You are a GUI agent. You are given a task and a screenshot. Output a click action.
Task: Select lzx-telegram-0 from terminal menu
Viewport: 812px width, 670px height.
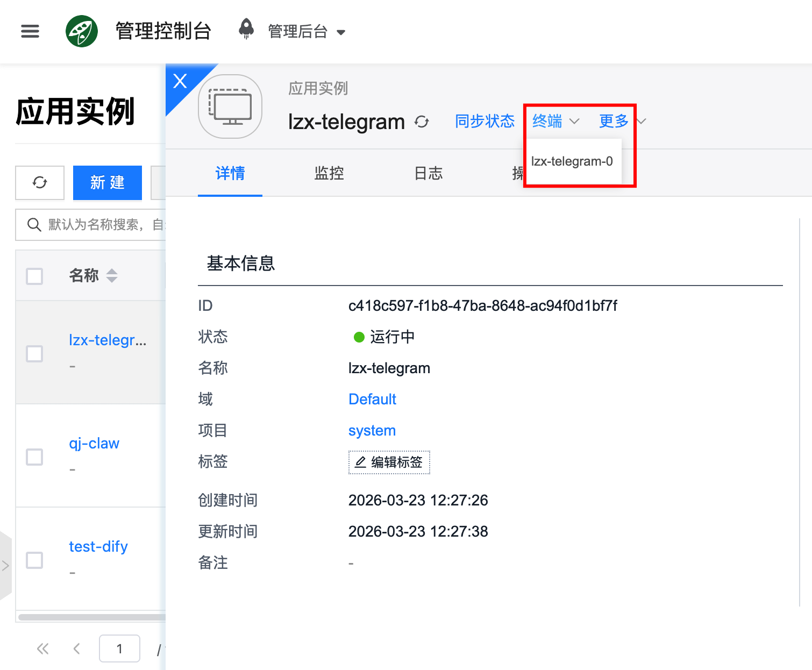click(572, 161)
